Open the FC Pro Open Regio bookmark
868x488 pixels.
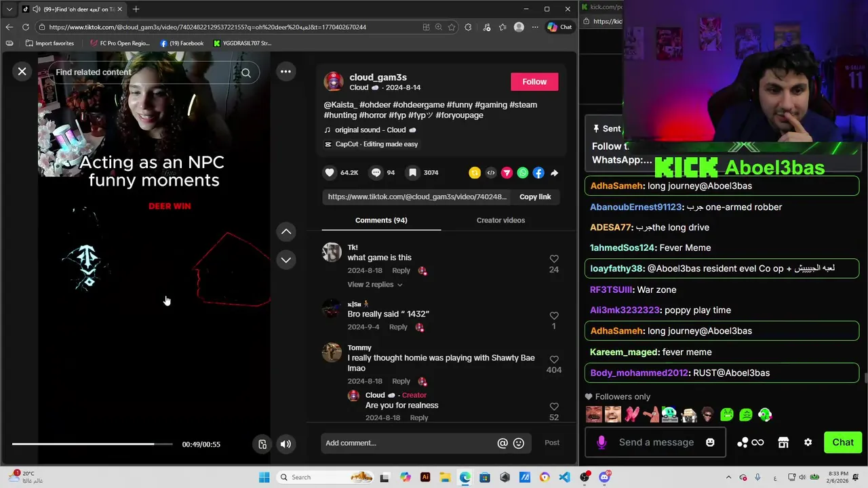pos(120,43)
